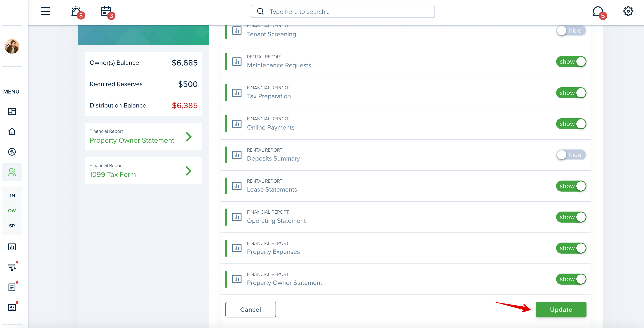
Task: Hide the Lease Statements report
Action: (571, 186)
